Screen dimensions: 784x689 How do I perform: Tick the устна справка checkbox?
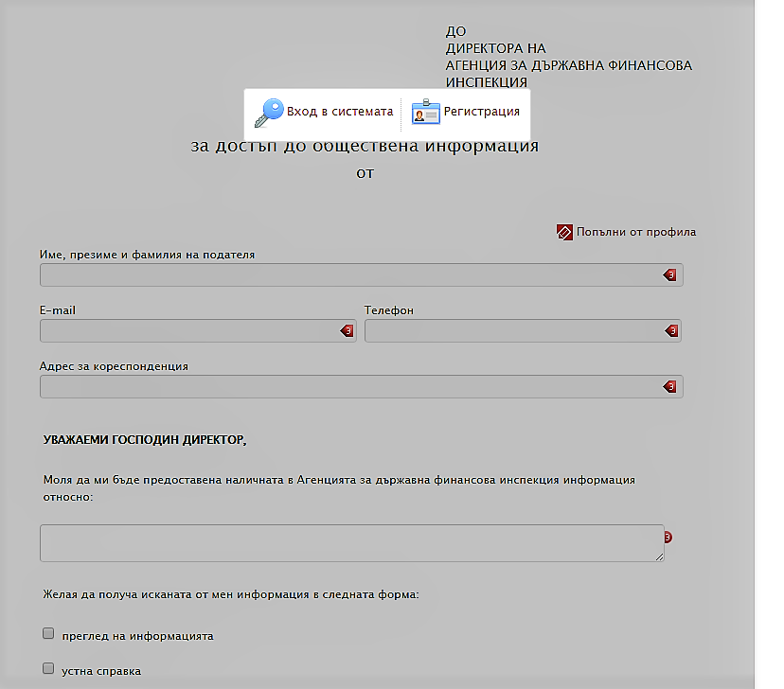coord(48,669)
